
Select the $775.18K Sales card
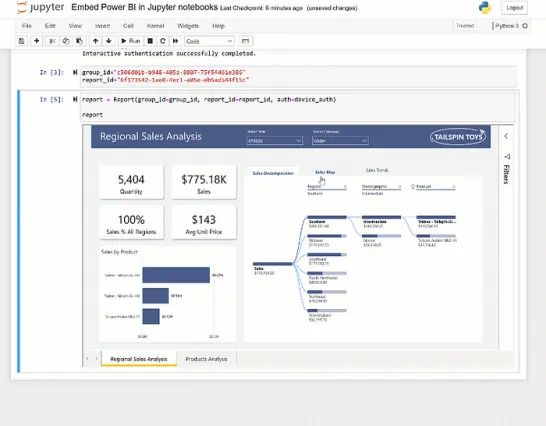[x=204, y=183]
